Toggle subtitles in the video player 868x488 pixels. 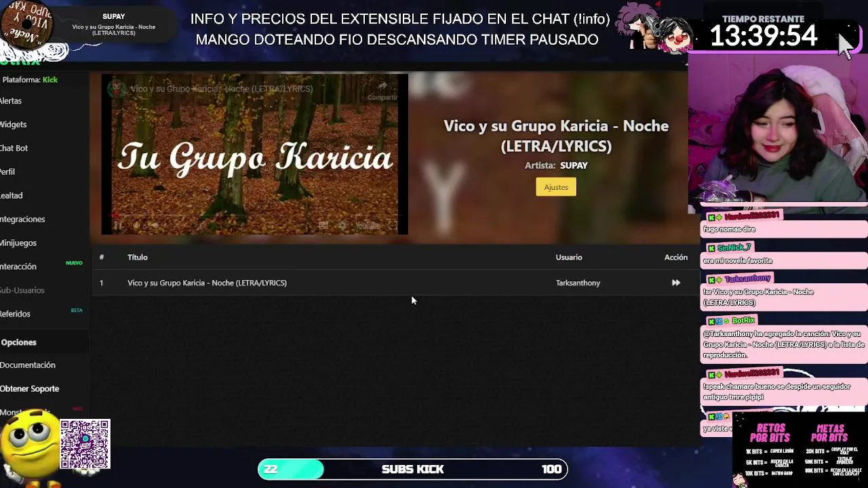323,226
